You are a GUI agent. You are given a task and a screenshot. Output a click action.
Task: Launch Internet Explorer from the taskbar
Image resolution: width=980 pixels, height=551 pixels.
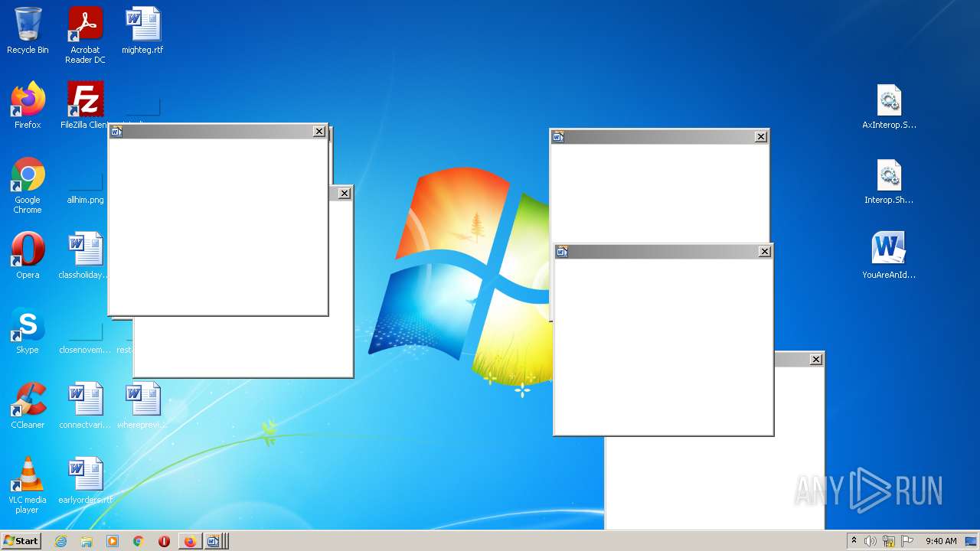click(x=60, y=541)
